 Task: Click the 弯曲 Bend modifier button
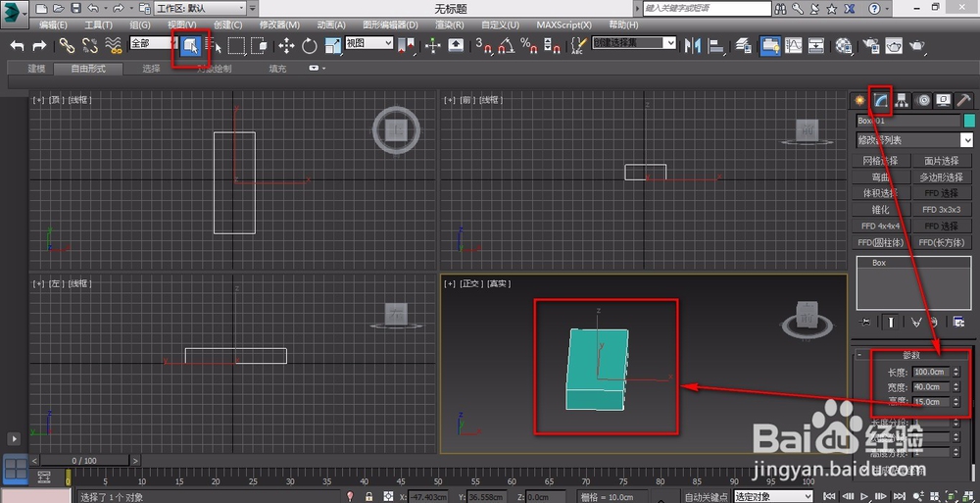[x=881, y=177]
